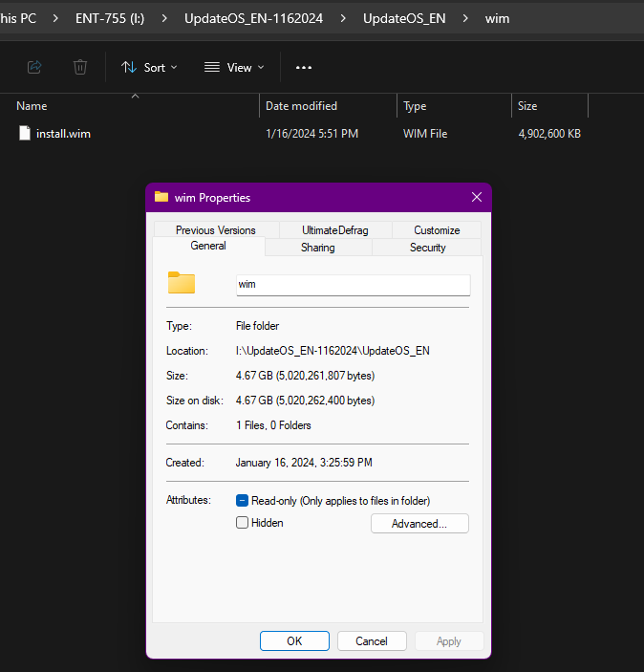Click the 1/16/2024 5:51 PM date
The width and height of the screenshot is (644, 672).
[x=311, y=134]
